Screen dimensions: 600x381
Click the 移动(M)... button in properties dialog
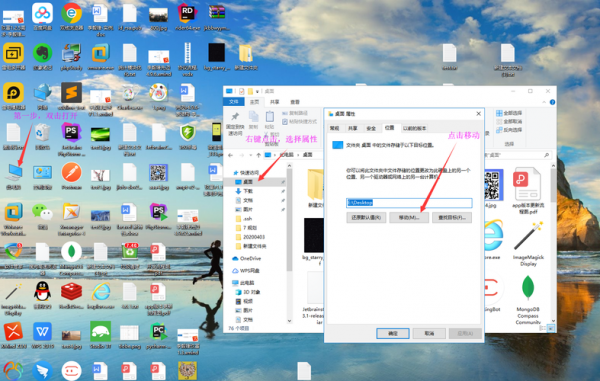[x=409, y=217]
